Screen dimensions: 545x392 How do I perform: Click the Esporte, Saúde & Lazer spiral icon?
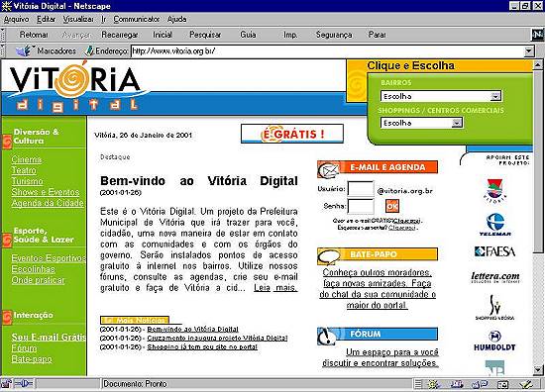pos(7,241)
